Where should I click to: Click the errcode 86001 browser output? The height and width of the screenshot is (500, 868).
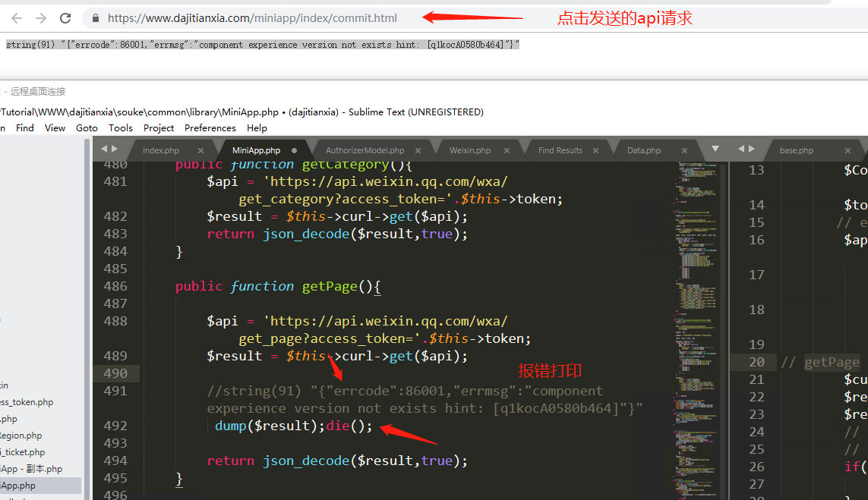click(263, 45)
